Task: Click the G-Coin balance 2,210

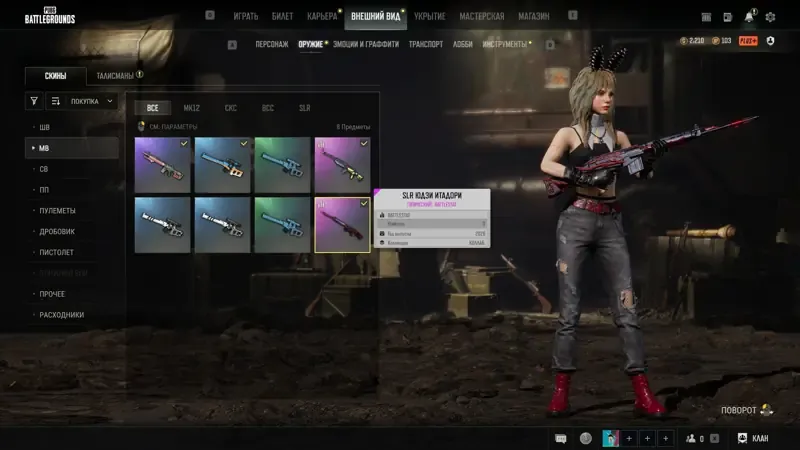Action: point(692,41)
